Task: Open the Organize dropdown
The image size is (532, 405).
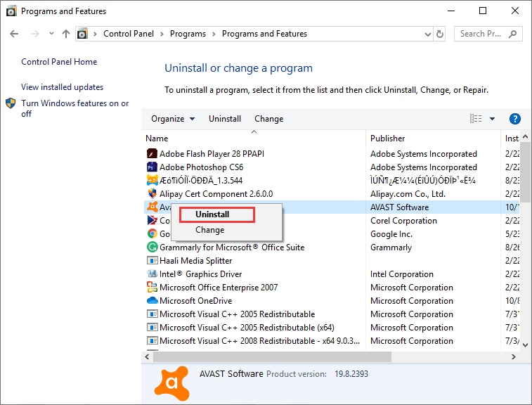Action: coord(173,119)
